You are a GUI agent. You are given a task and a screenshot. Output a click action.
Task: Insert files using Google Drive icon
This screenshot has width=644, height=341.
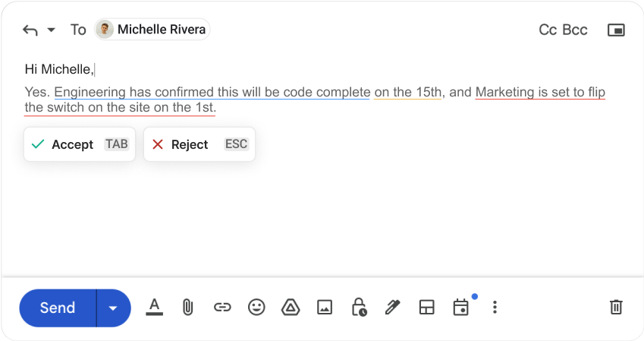point(291,308)
